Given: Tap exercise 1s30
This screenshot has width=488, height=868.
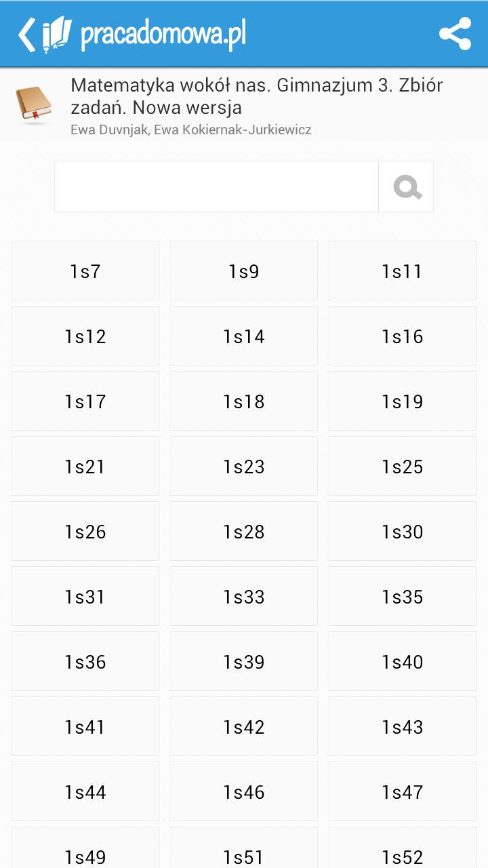Looking at the screenshot, I should (x=402, y=532).
